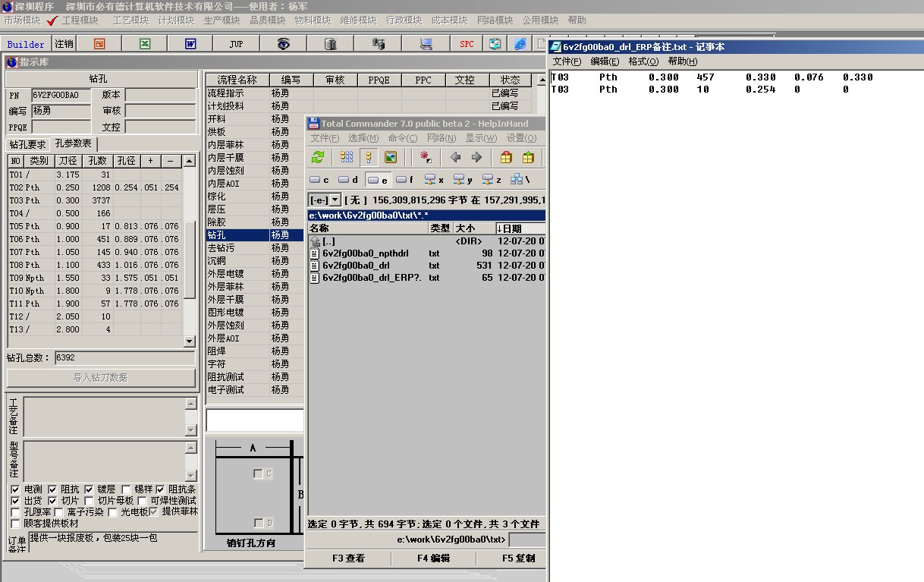Click the Excel icon in Builder toolbar

(x=145, y=44)
